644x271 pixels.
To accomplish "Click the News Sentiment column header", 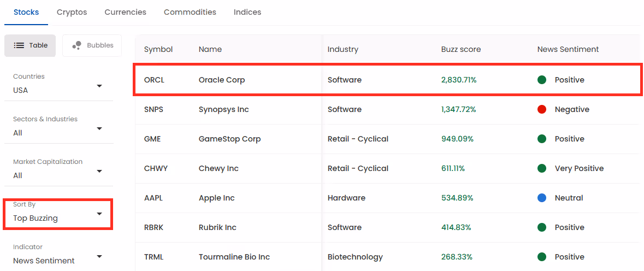I will tap(568, 49).
